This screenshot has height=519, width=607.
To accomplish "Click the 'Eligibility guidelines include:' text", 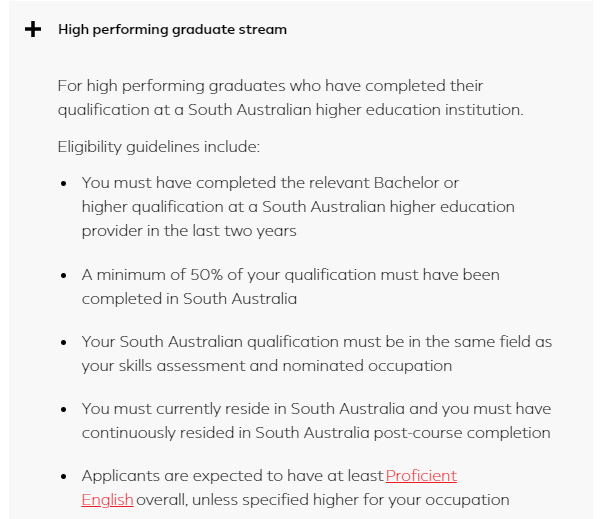I will tap(158, 147).
